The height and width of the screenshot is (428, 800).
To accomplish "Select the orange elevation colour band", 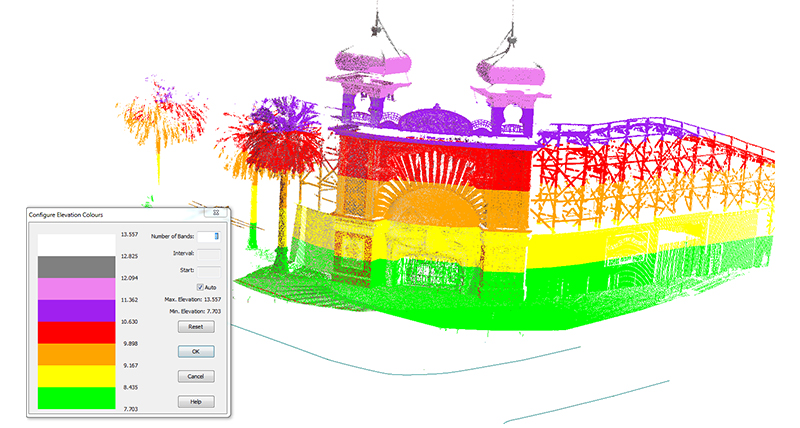I will pyautogui.click(x=76, y=355).
